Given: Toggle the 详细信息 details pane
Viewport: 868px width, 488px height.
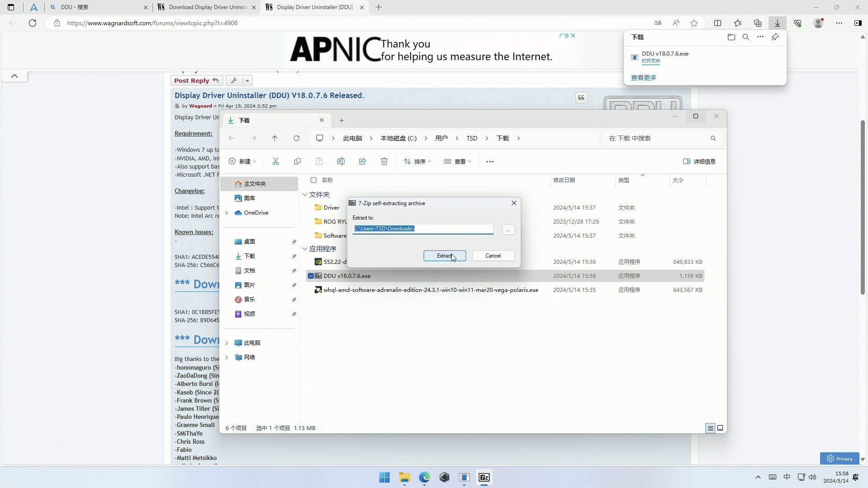Looking at the screenshot, I should [699, 161].
